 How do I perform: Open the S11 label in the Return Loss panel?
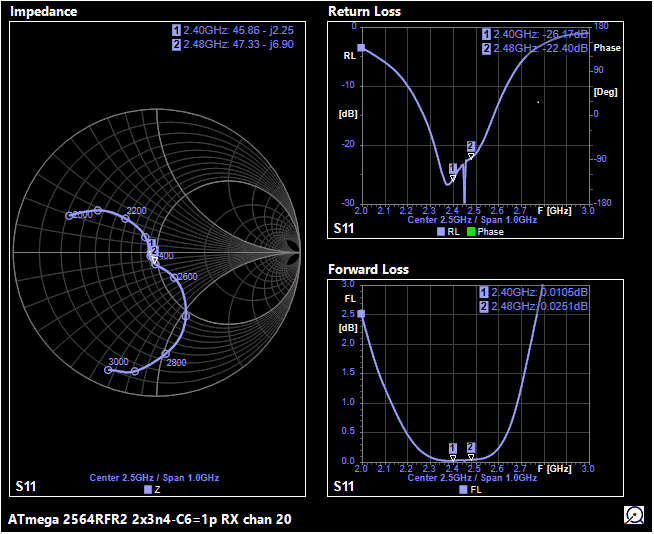(343, 229)
